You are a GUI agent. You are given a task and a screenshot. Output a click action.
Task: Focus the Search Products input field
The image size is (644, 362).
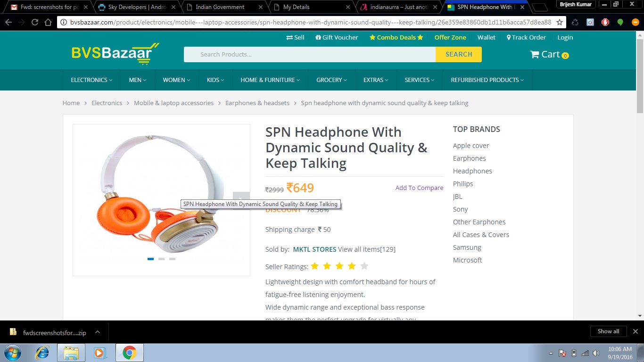(310, 54)
